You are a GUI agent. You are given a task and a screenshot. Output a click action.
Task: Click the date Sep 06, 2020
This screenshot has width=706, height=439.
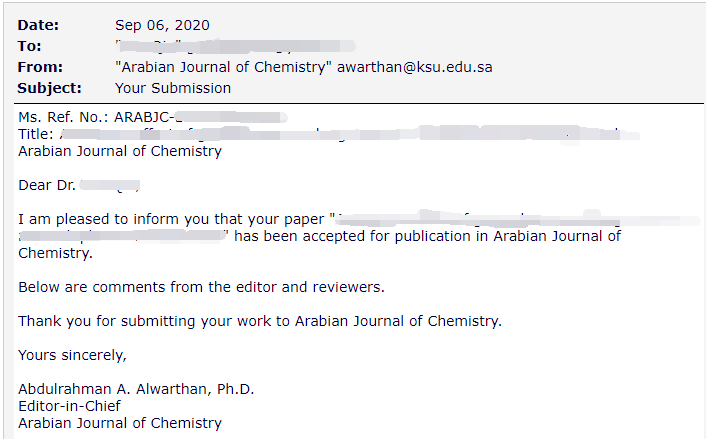(162, 25)
